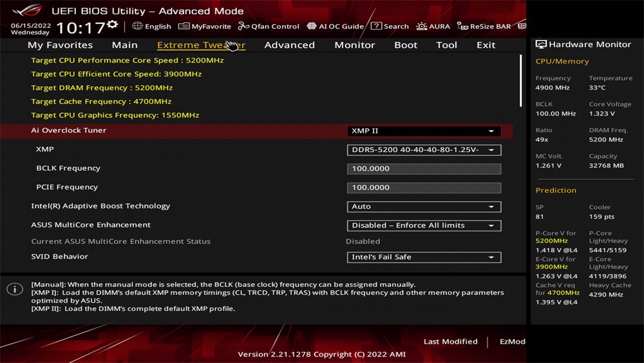Screen dimensions: 644x363
Task: Click the 4900 MHz frequency value
Action: pos(553,87)
